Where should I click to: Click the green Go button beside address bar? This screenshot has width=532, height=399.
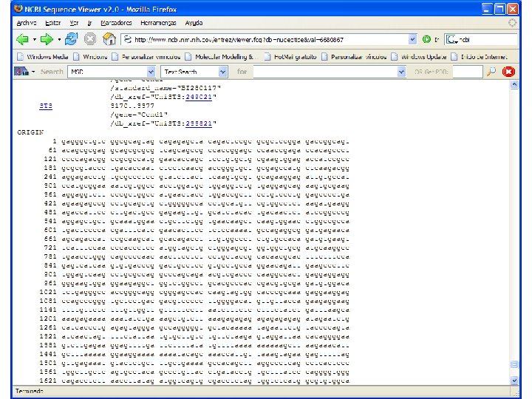[x=426, y=39]
